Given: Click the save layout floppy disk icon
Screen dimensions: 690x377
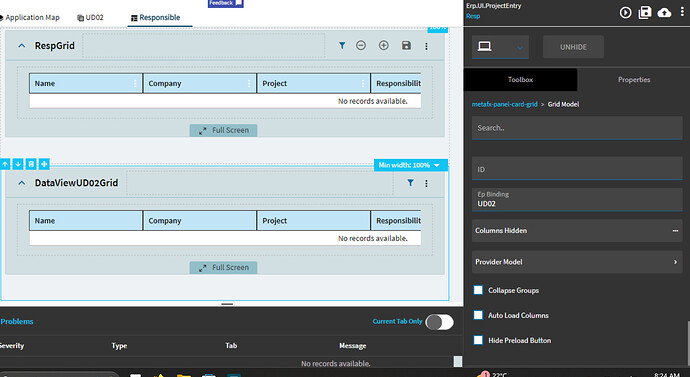Looking at the screenshot, I should (x=645, y=12).
